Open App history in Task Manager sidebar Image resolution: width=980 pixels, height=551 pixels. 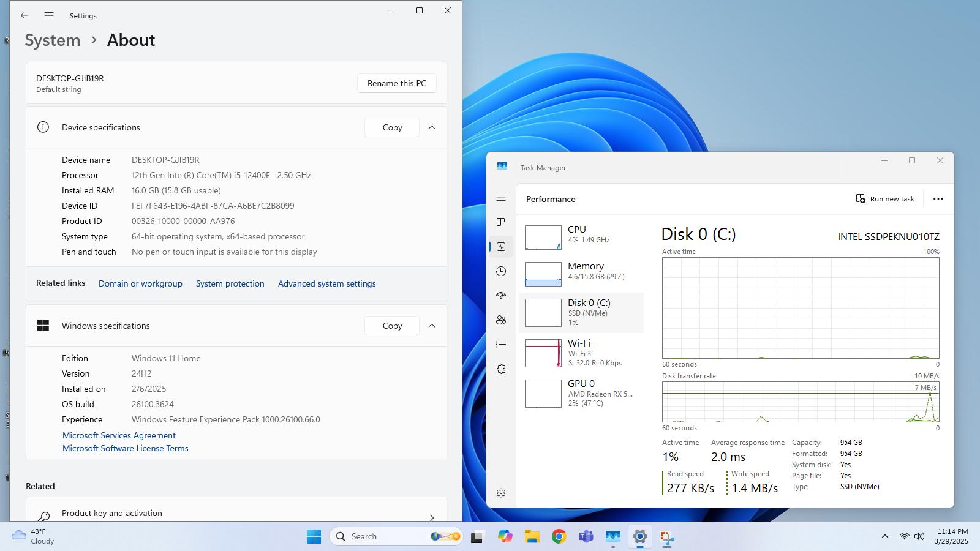click(501, 271)
